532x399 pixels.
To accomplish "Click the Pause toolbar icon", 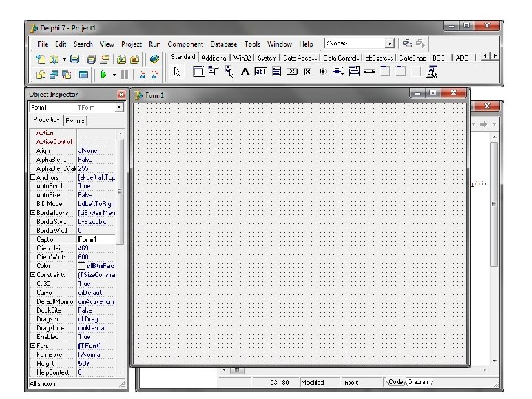I will 125,75.
